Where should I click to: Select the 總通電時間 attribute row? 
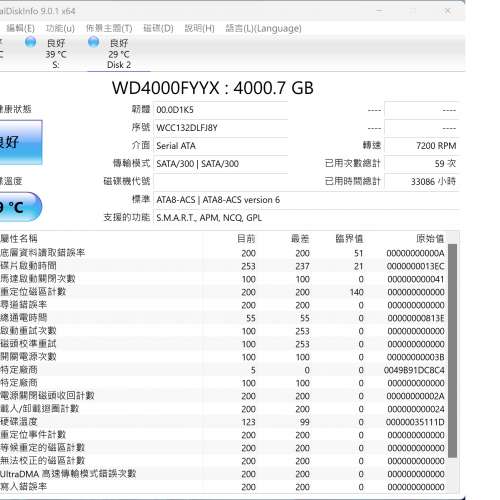point(223,318)
